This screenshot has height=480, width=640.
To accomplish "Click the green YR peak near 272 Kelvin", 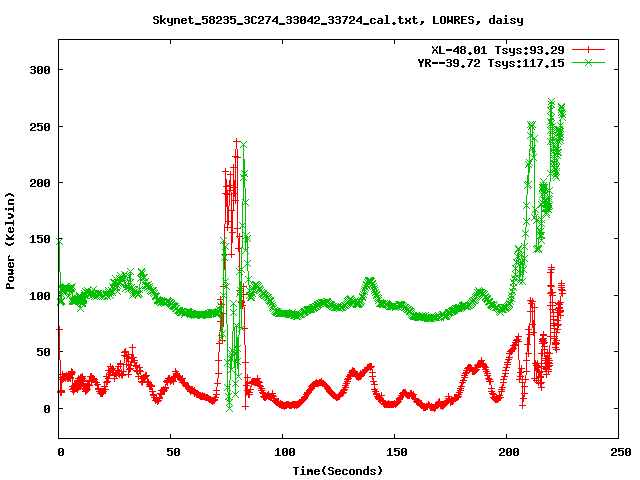I will 551,101.
